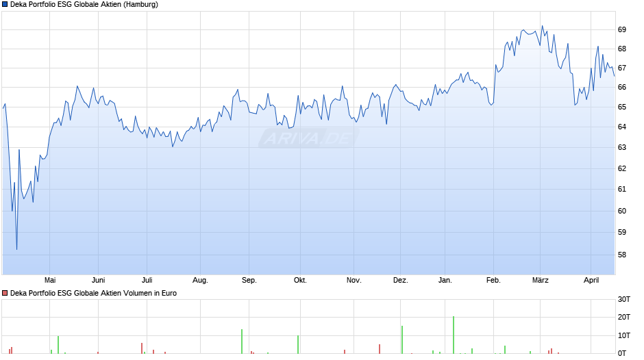Click the 68 price axis label
The height and width of the screenshot is (360, 644).
point(622,49)
